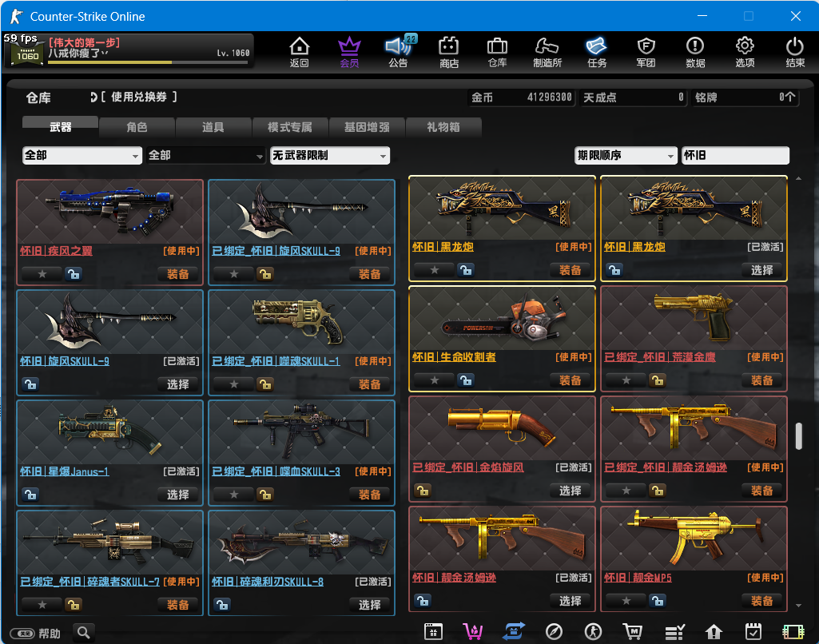Toggle favorite star on 噬血SKULL-3
Screen dimensions: 819x644
(234, 494)
